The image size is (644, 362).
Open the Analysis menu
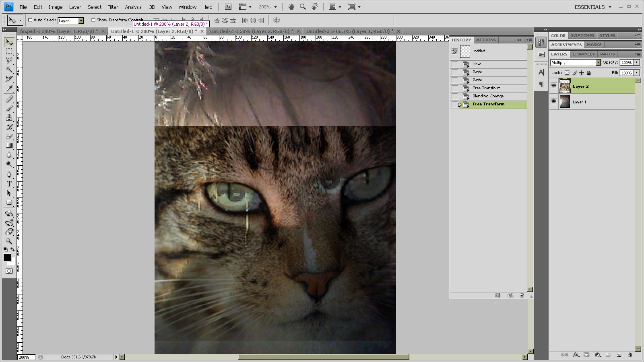pyautogui.click(x=133, y=7)
